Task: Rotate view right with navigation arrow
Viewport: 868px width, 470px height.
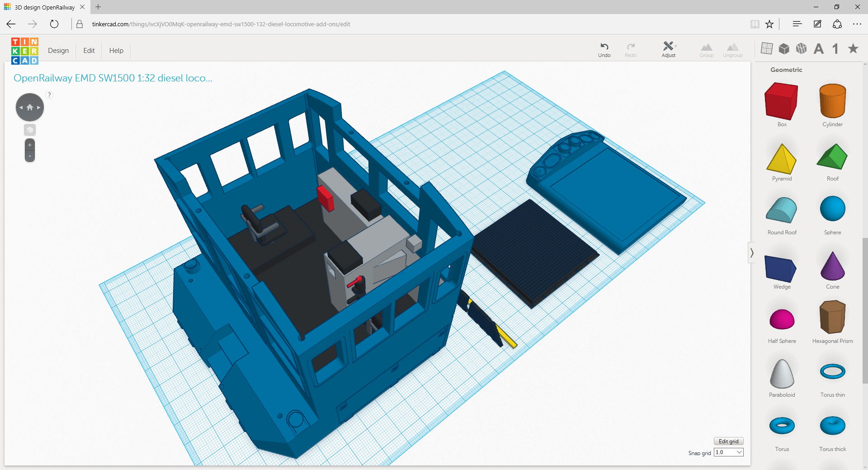Action: tap(39, 108)
